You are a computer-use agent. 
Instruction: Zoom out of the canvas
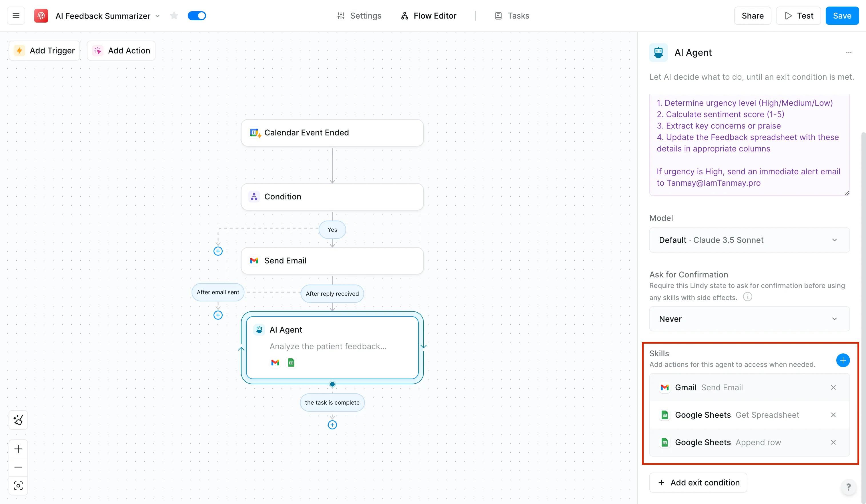tap(18, 467)
